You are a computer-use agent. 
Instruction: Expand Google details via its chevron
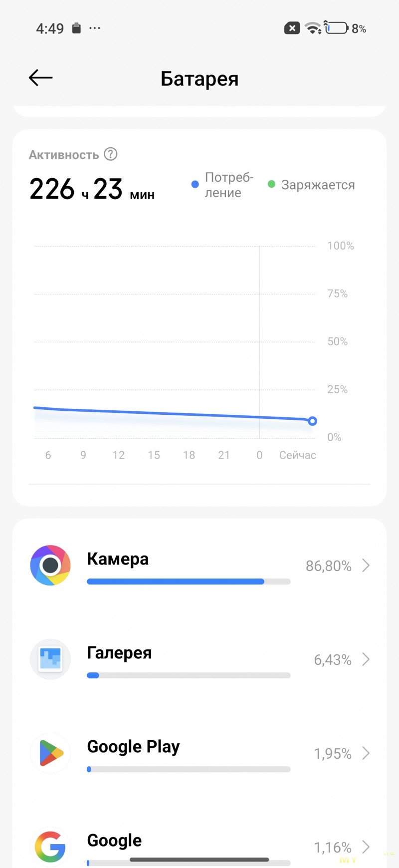point(366,847)
